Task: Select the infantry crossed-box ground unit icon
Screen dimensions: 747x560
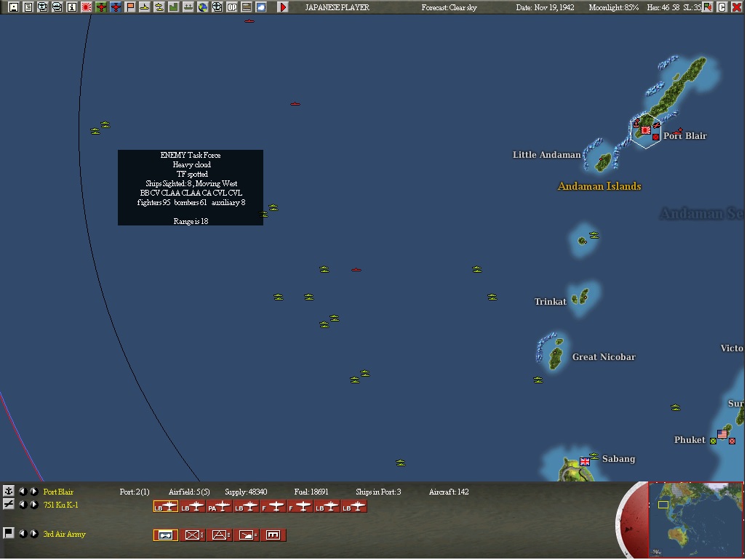Action: point(193,536)
